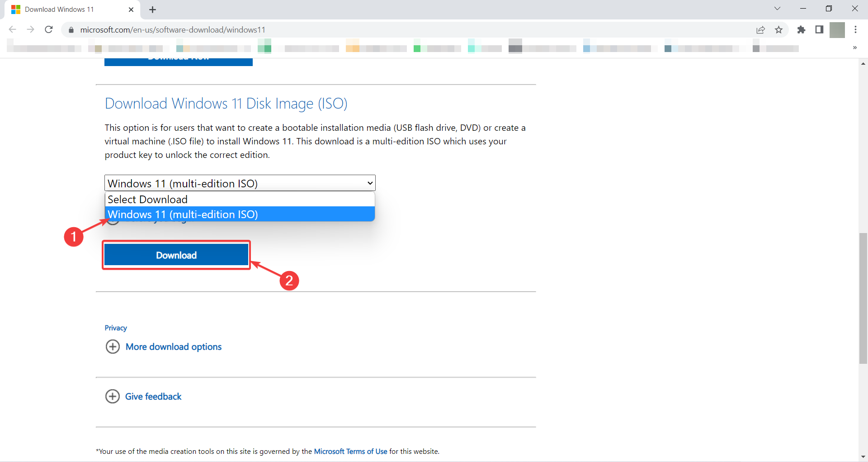Viewport: 868px width, 462px height.
Task: Open the Chrome three-dot menu
Action: [x=856, y=29]
